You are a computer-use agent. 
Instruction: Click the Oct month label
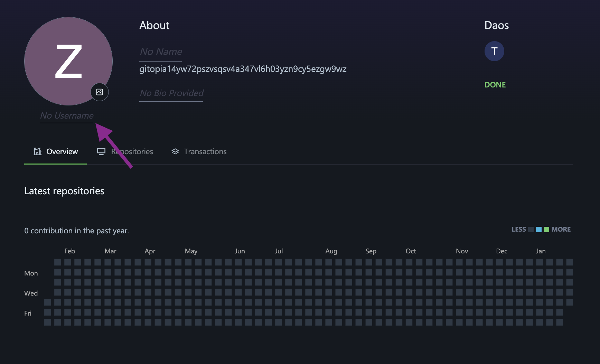[411, 251]
